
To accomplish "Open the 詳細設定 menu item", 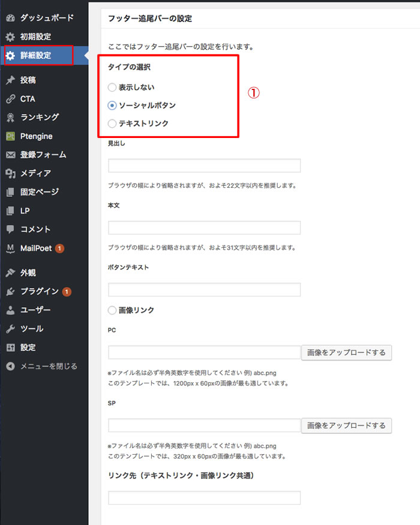I will 36,56.
